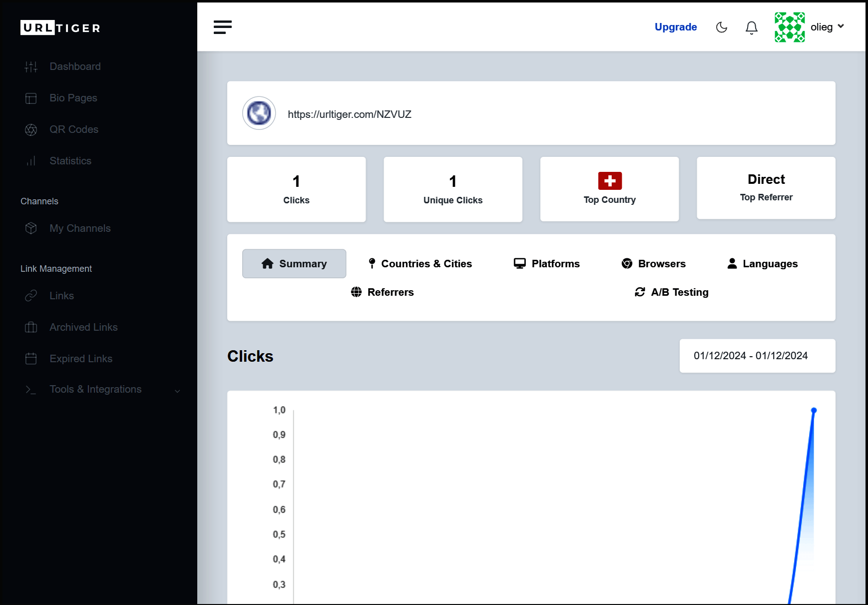The width and height of the screenshot is (868, 605).
Task: Open the hamburger menu icon
Action: [x=223, y=27]
